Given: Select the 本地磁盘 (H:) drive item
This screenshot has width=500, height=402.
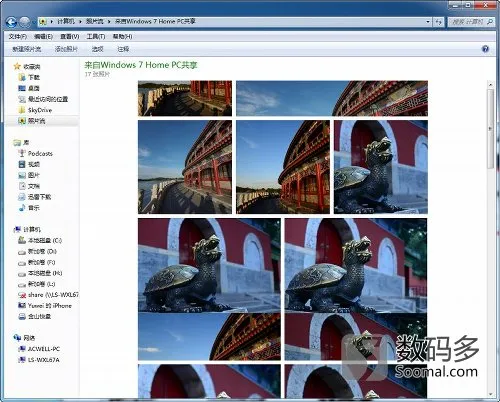Looking at the screenshot, I should (x=40, y=273).
